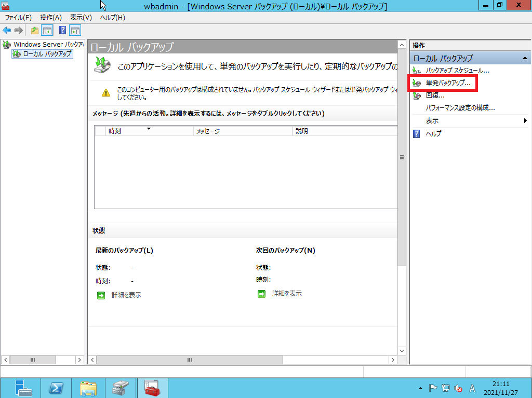Click the Back arrow toolbar icon
This screenshot has width=532, height=398.
tap(7, 31)
